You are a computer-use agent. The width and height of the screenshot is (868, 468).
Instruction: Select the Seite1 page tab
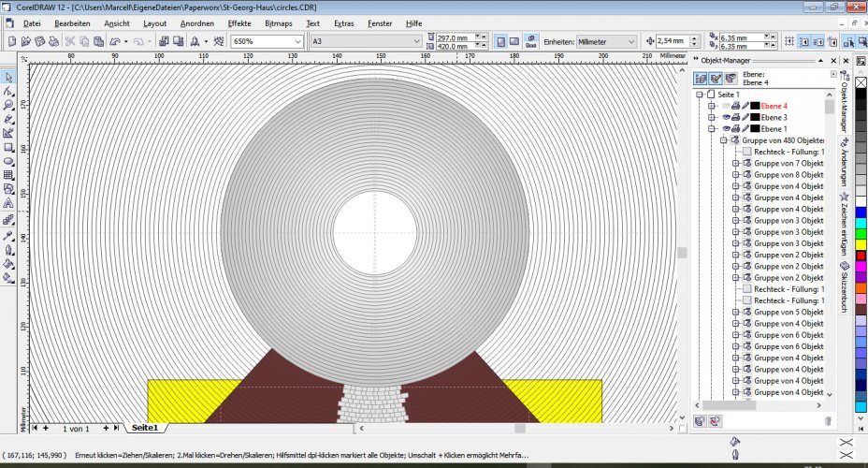(x=145, y=428)
